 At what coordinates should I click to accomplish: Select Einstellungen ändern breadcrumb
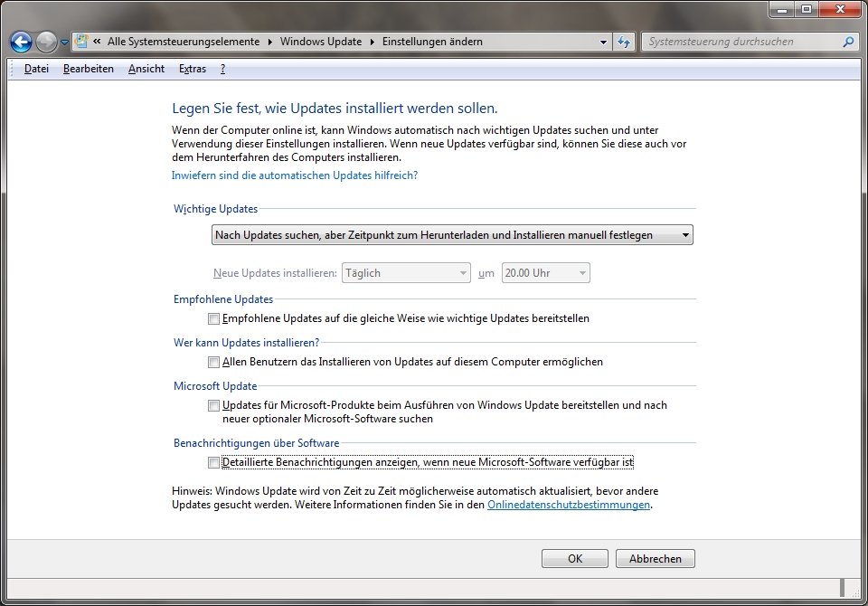pos(432,42)
